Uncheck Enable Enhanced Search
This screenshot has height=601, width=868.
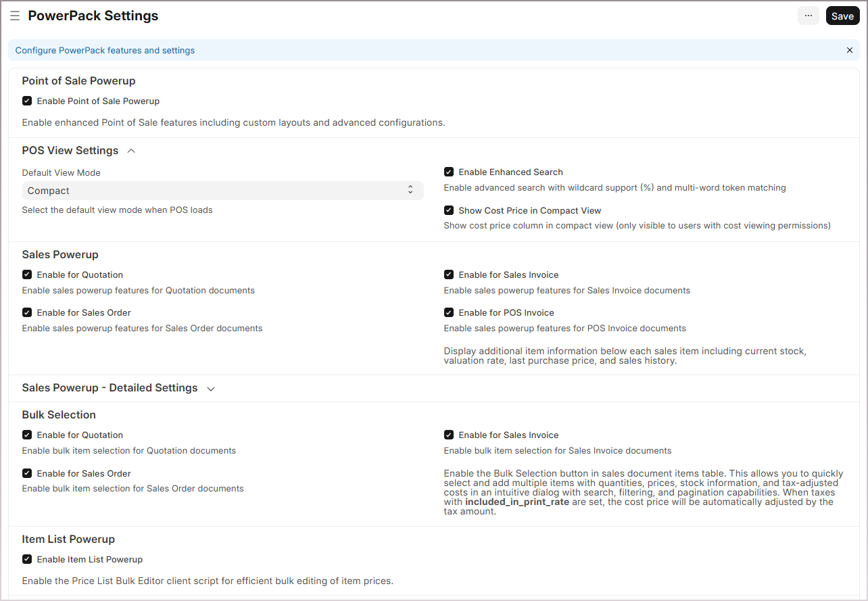pos(449,172)
